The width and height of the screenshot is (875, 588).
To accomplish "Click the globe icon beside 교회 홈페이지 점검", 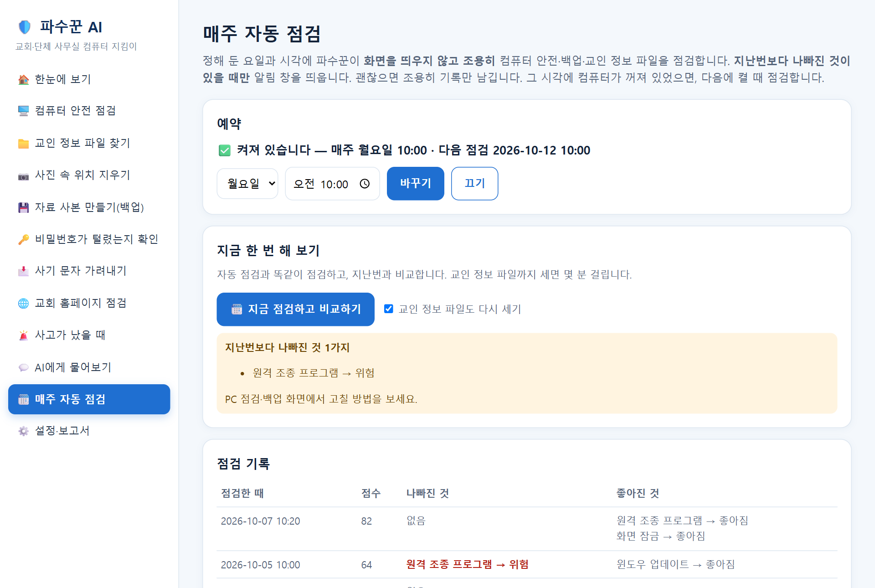I will click(x=23, y=303).
